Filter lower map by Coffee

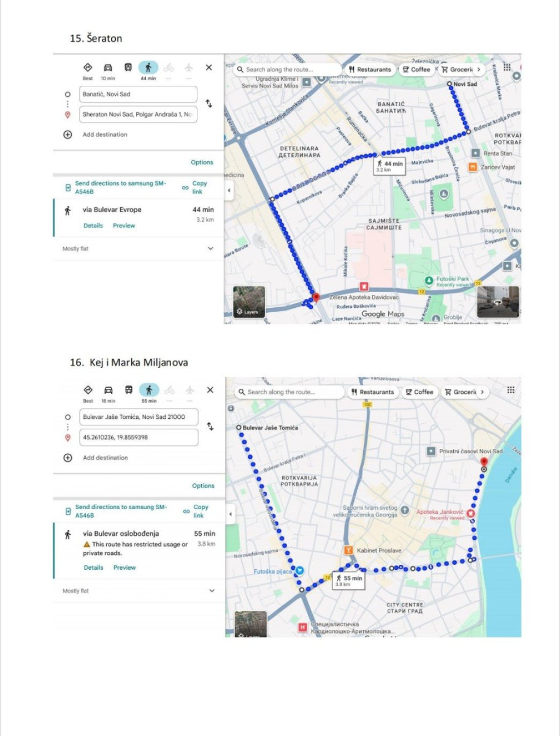(419, 392)
